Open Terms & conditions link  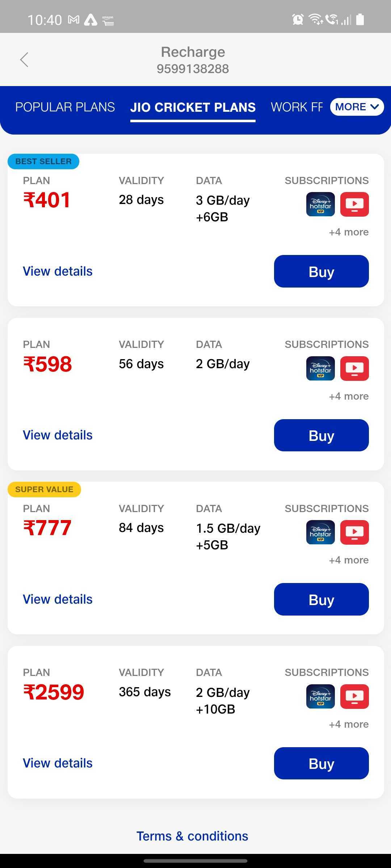tap(192, 836)
